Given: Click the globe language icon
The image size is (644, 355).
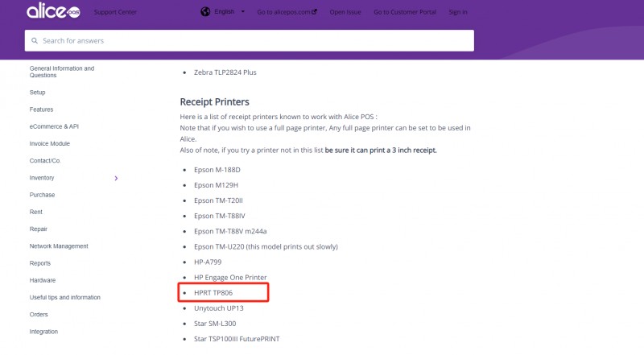Looking at the screenshot, I should [205, 12].
